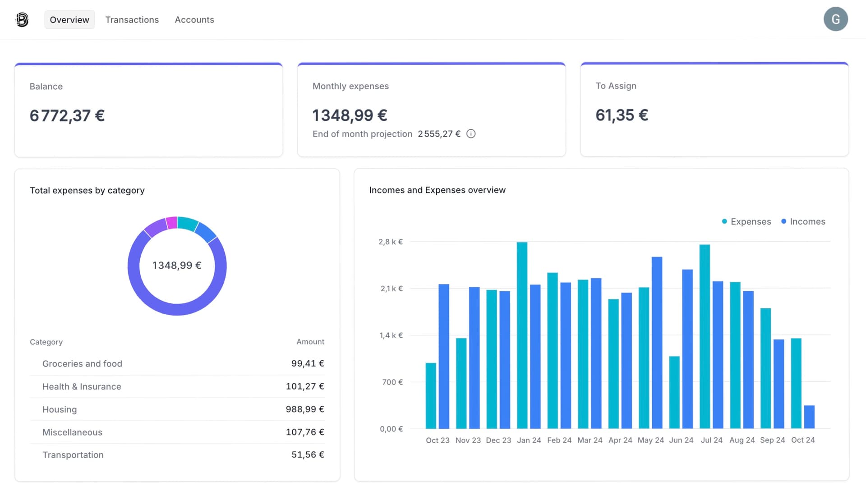
Task: Click the Miscellaneous category row
Action: [x=177, y=432]
